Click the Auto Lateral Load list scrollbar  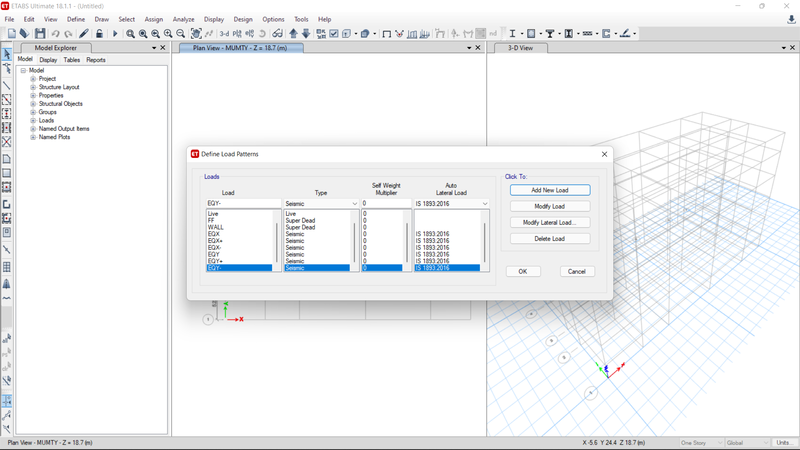click(485, 241)
